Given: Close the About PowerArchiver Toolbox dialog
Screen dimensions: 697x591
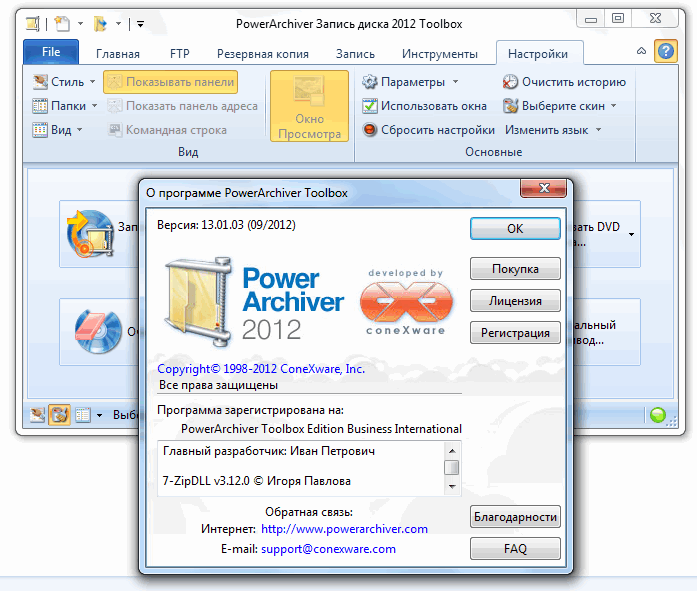Looking at the screenshot, I should pyautogui.click(x=543, y=188).
